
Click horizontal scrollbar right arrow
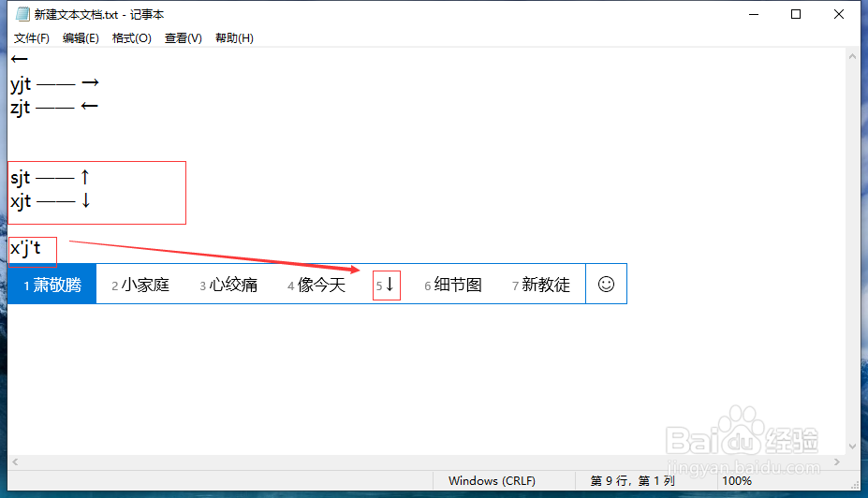tap(837, 461)
